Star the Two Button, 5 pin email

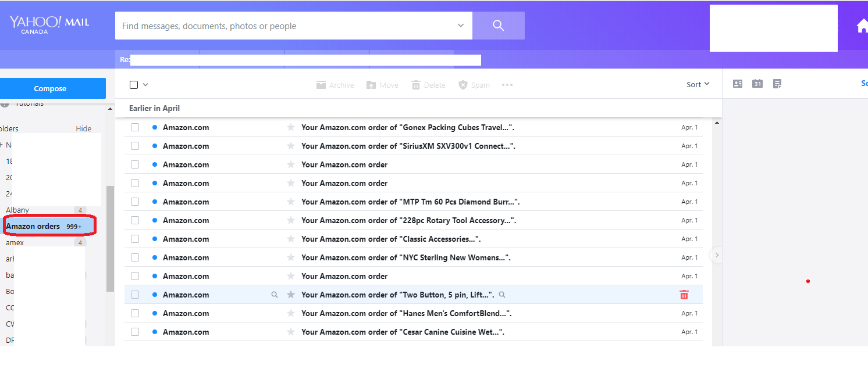(291, 295)
